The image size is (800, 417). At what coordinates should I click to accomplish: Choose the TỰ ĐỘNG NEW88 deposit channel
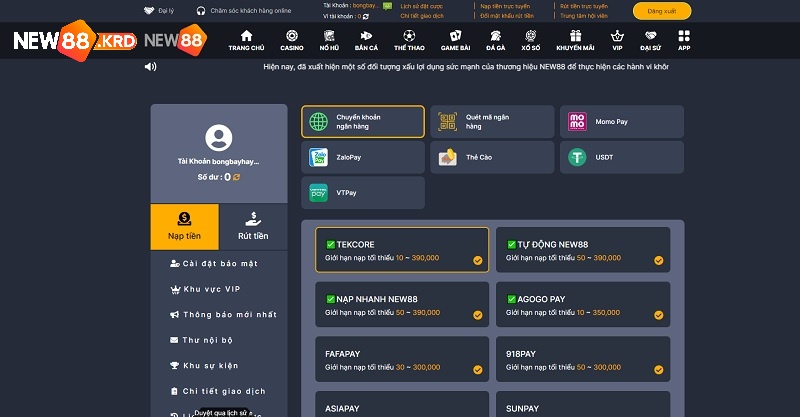[583, 250]
